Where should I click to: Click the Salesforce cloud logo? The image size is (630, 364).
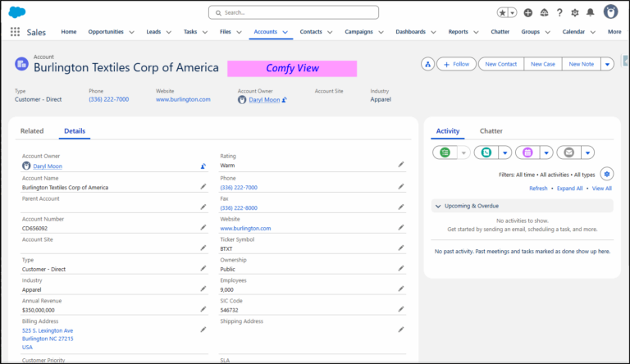tap(17, 12)
